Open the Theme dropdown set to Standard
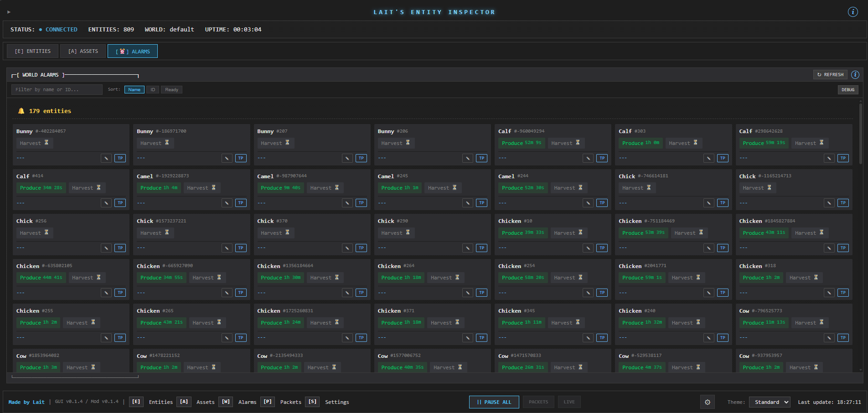 pos(770,402)
